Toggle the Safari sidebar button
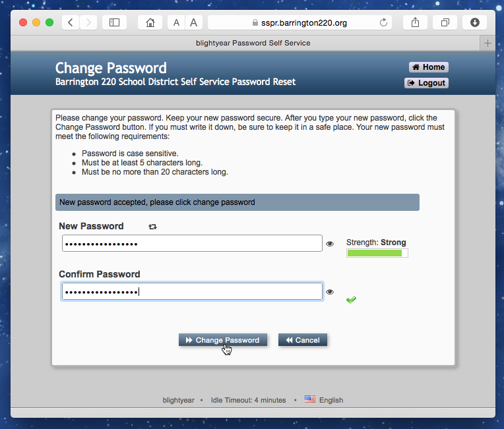The width and height of the screenshot is (504, 429). pos(114,22)
